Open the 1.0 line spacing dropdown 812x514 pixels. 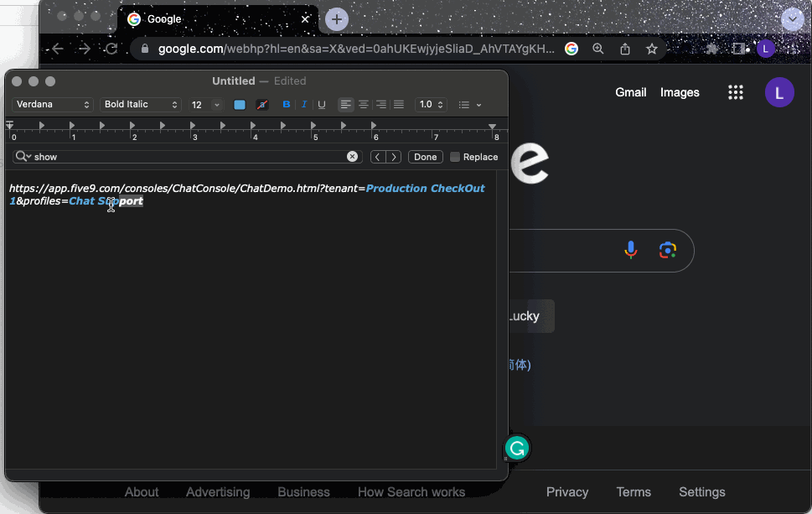431,105
